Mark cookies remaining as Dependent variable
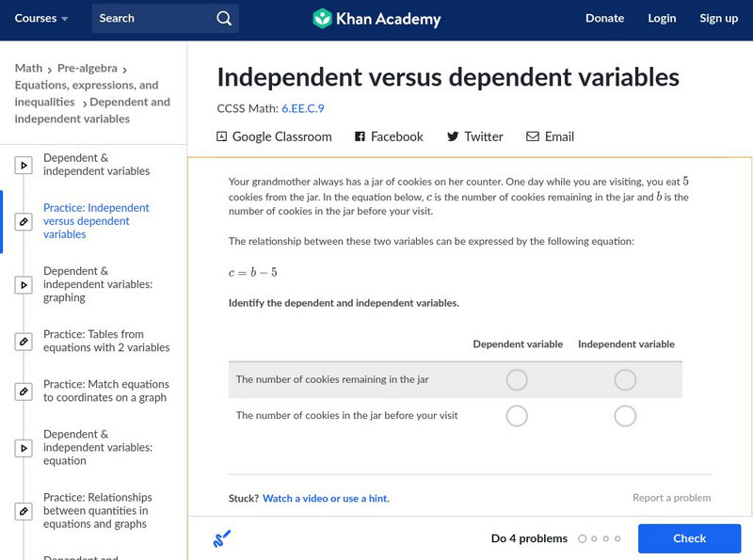The image size is (753, 560). pyautogui.click(x=517, y=380)
